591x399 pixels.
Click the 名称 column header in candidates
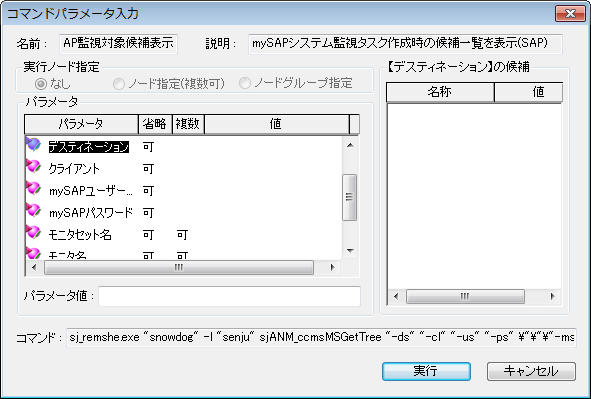440,92
